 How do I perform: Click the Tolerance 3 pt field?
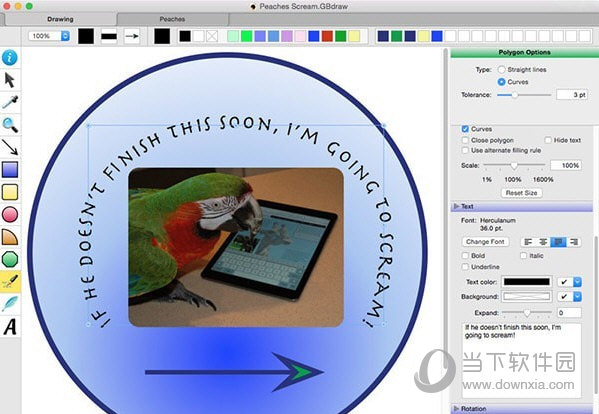tap(571, 95)
